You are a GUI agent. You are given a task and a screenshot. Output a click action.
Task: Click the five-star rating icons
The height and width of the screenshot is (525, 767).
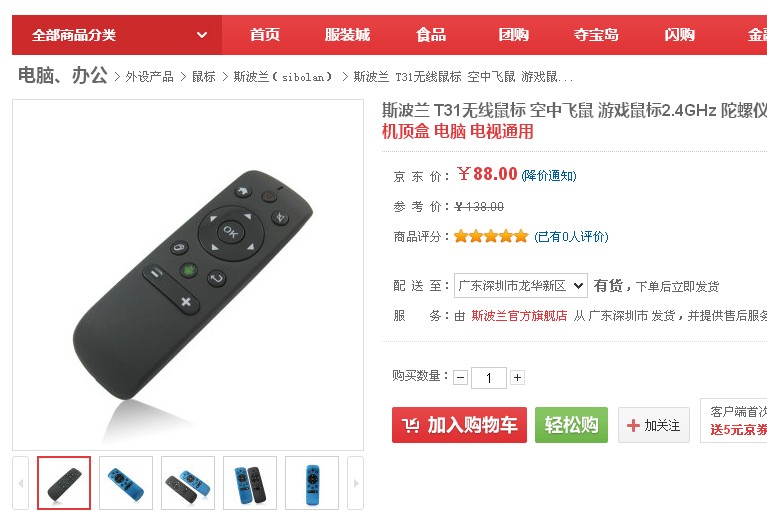[x=491, y=236]
